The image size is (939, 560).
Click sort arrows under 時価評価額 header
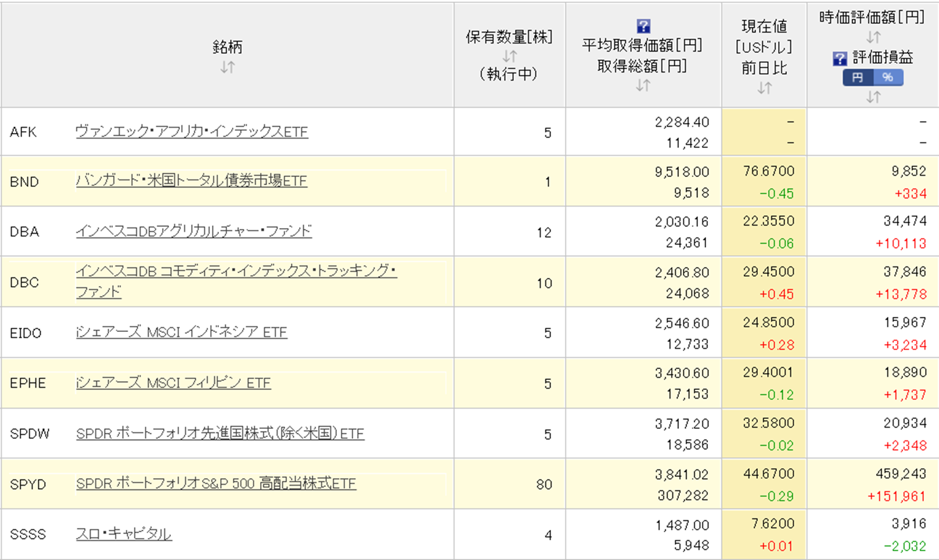(x=873, y=38)
